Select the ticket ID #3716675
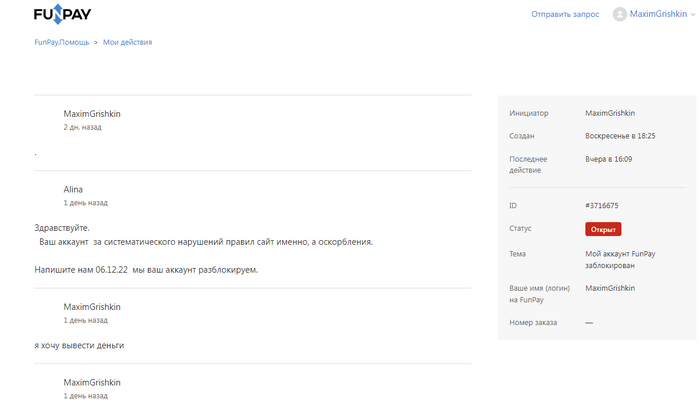Viewport: 700px width, 407px height. click(x=602, y=205)
